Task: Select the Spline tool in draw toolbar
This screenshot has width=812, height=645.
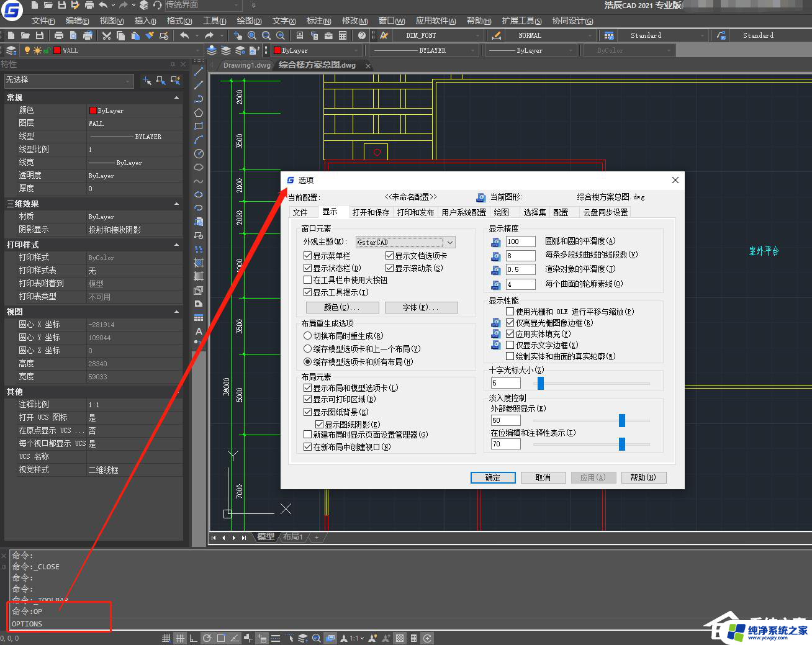Action: [x=199, y=181]
